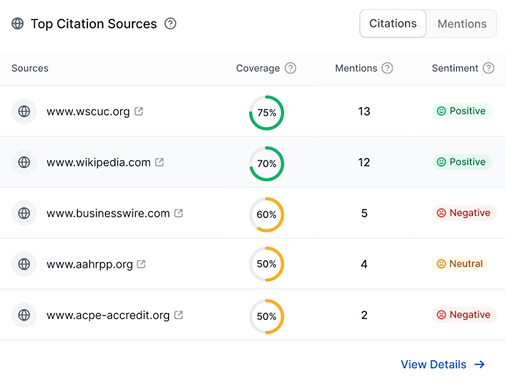The image size is (505, 390).
Task: Open the View Details link
Action: pos(433,364)
